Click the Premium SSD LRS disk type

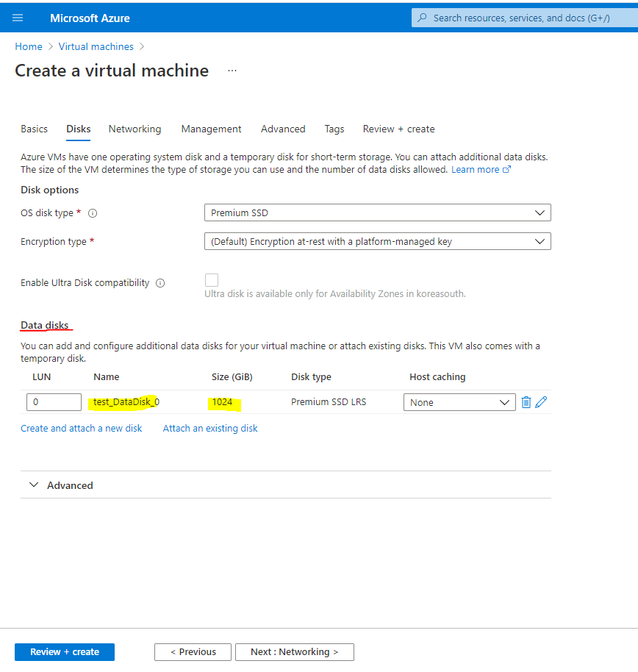(329, 402)
